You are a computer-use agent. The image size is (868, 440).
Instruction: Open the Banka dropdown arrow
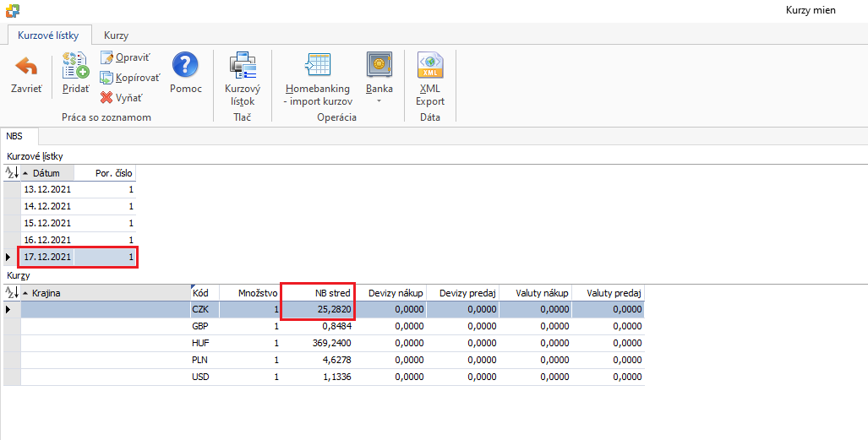[379, 100]
